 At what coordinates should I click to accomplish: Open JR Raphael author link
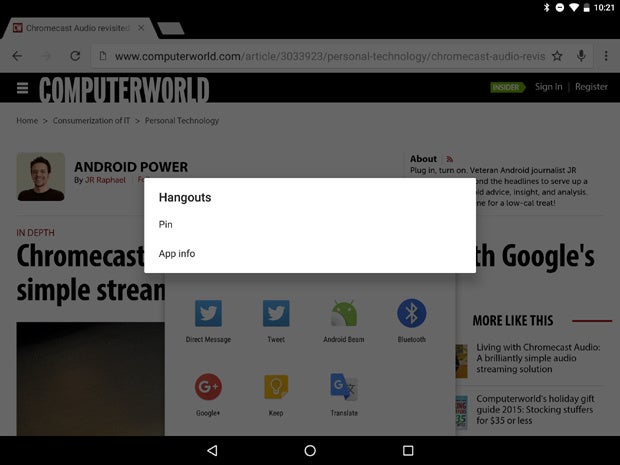(105, 180)
